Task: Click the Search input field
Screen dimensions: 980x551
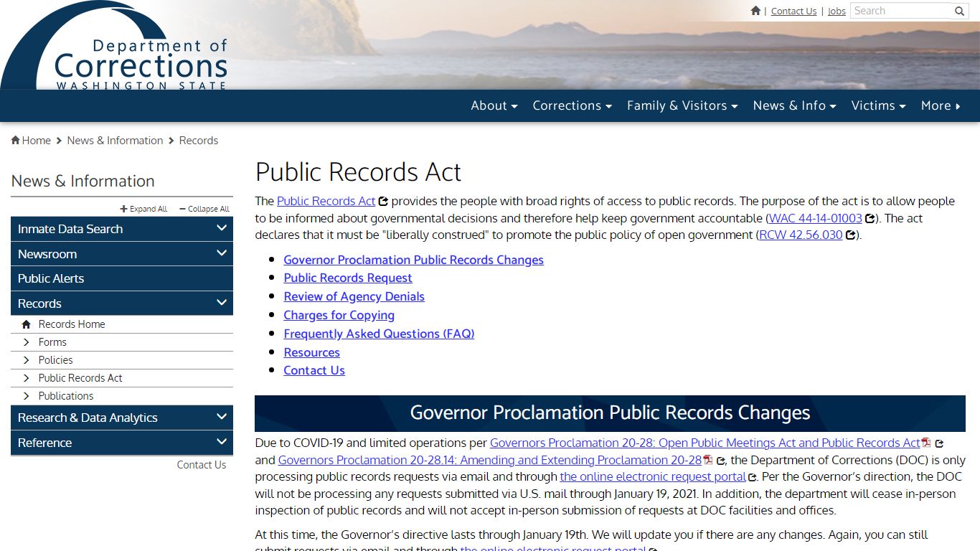Action: [x=901, y=11]
